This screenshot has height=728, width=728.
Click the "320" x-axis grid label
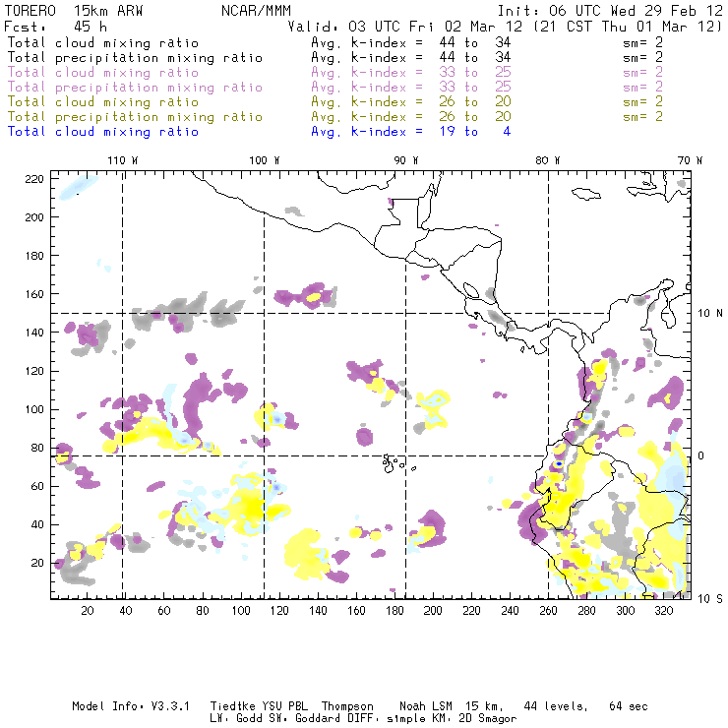[664, 611]
